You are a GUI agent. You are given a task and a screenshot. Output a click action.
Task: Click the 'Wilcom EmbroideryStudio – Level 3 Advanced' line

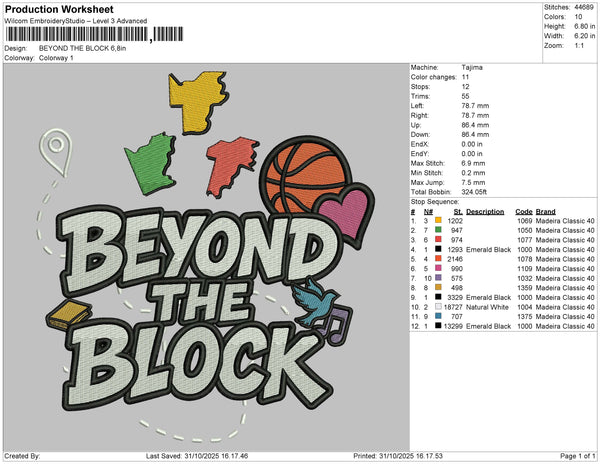click(x=76, y=21)
